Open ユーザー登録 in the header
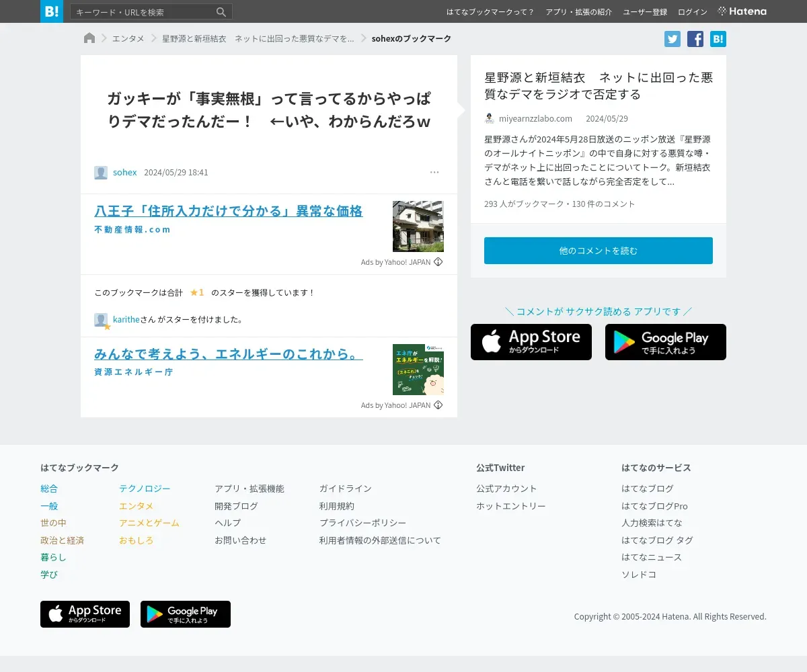This screenshot has width=807, height=672. (x=645, y=12)
